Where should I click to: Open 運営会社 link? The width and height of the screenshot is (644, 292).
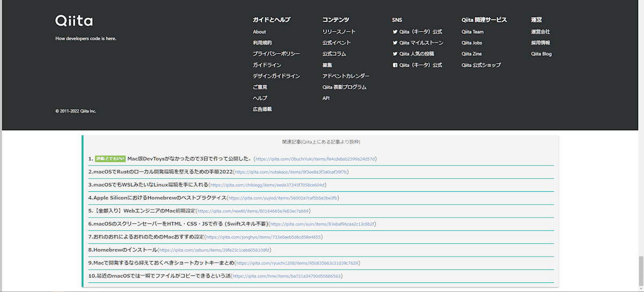point(540,32)
